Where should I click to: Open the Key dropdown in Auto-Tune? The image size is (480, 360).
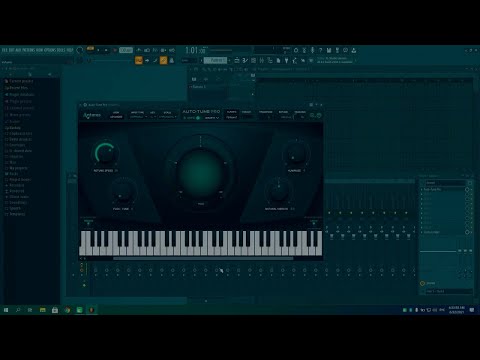152,117
